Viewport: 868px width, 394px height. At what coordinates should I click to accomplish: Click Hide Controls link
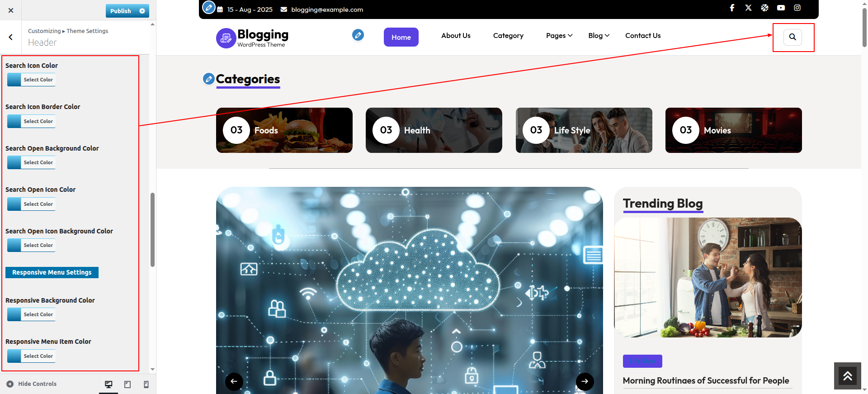32,384
